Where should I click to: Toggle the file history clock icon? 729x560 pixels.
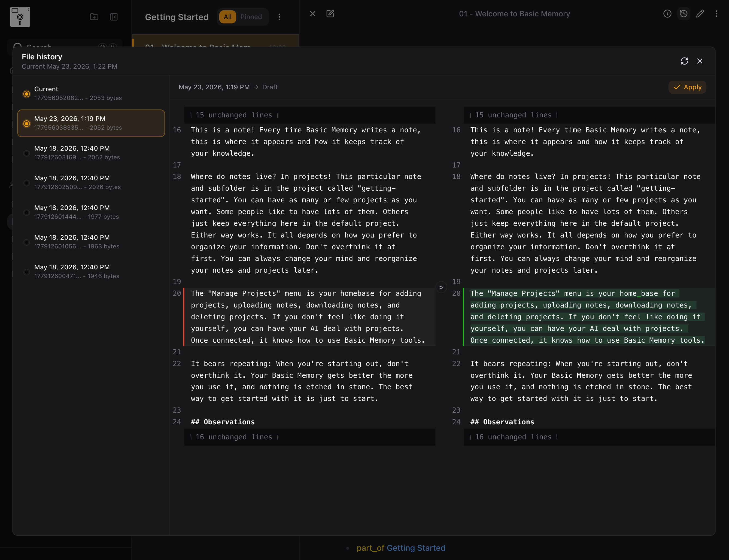point(684,14)
